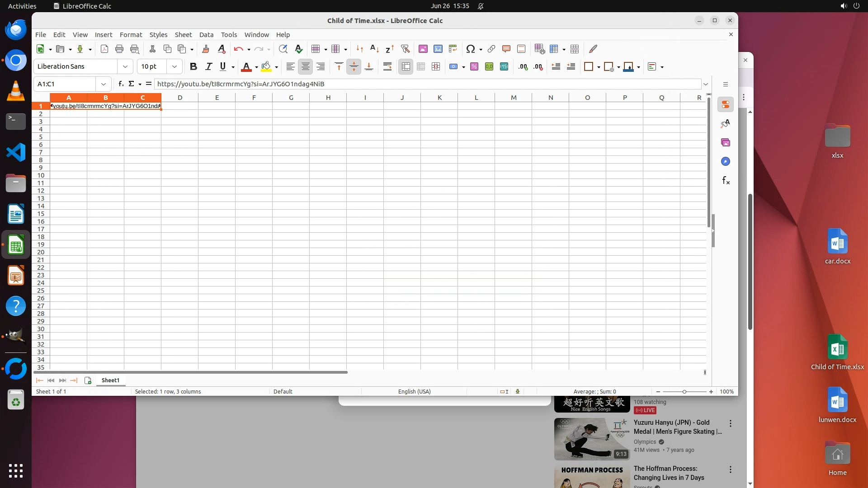
Task: Expand the font size dropdown
Action: tap(175, 67)
